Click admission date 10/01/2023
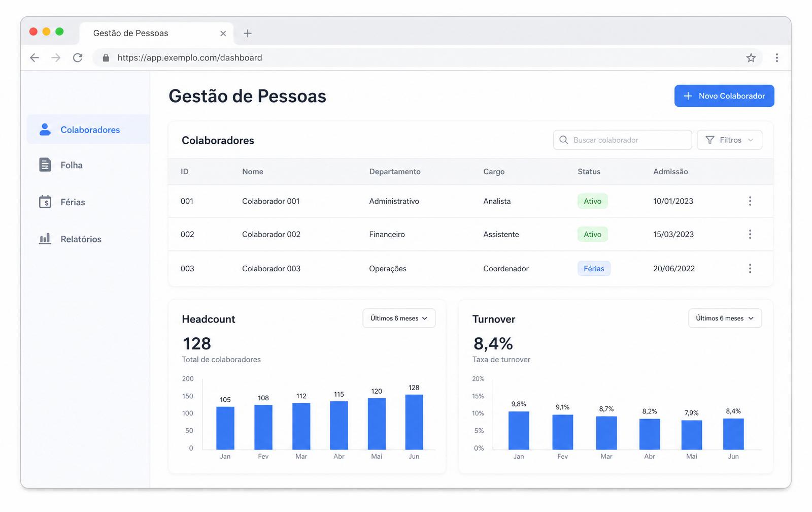Viewport: 812px width, 512px height. pyautogui.click(x=673, y=201)
